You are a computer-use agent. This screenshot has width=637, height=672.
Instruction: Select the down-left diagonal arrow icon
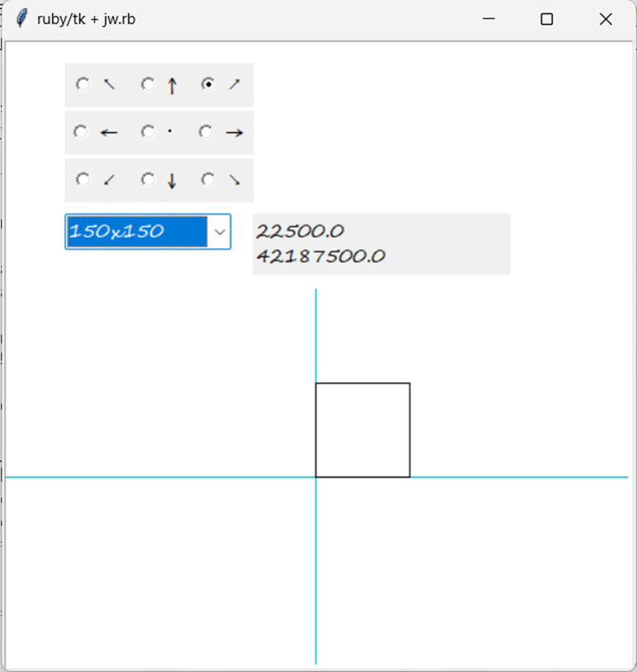coord(108,179)
